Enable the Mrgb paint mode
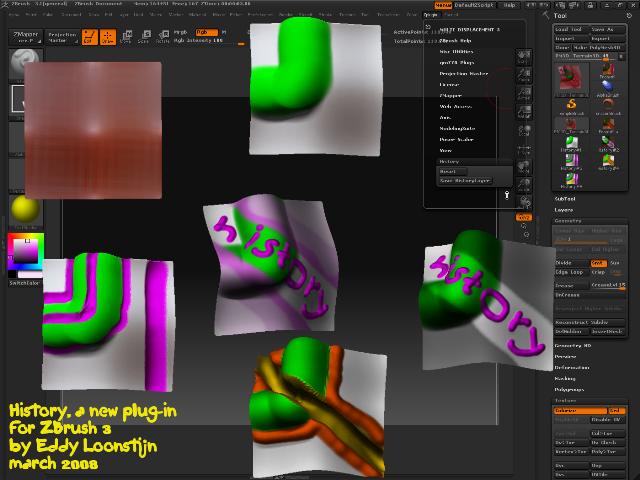Viewport: 640px width, 480px height. pyautogui.click(x=180, y=32)
